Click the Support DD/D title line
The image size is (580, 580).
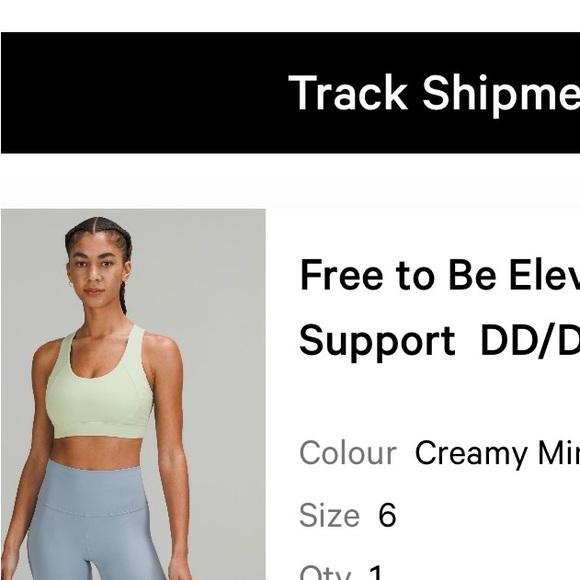click(439, 341)
